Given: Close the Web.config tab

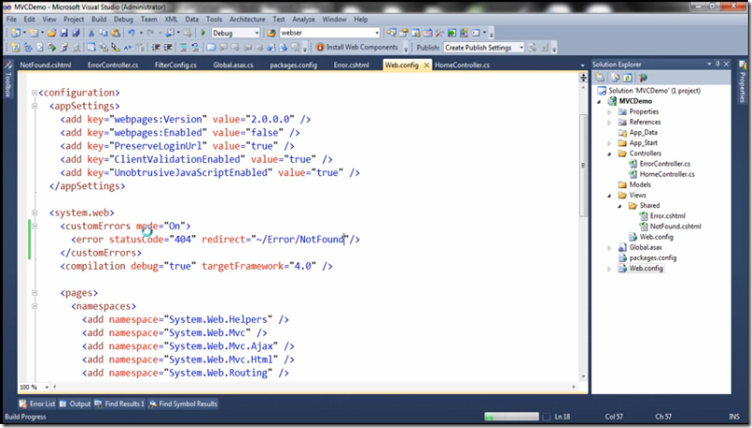Looking at the screenshot, I should click(426, 65).
